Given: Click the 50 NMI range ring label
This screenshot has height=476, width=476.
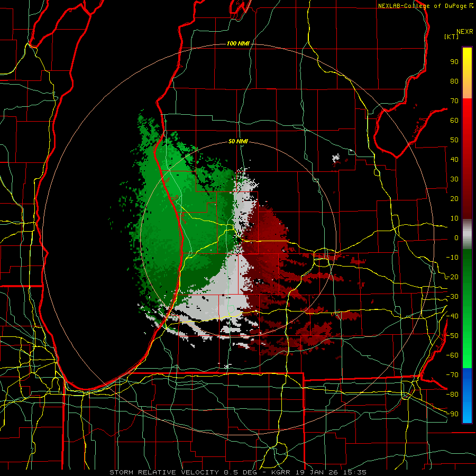Looking at the screenshot, I should (x=238, y=141).
